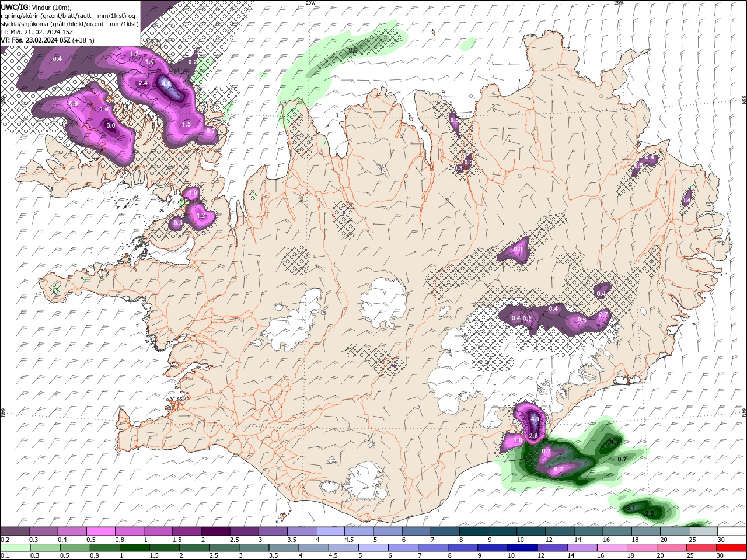Select the light pink swatch between 16 and 18, bottom row
Viewport: 747px width, 560px height.
pyautogui.click(x=612, y=547)
